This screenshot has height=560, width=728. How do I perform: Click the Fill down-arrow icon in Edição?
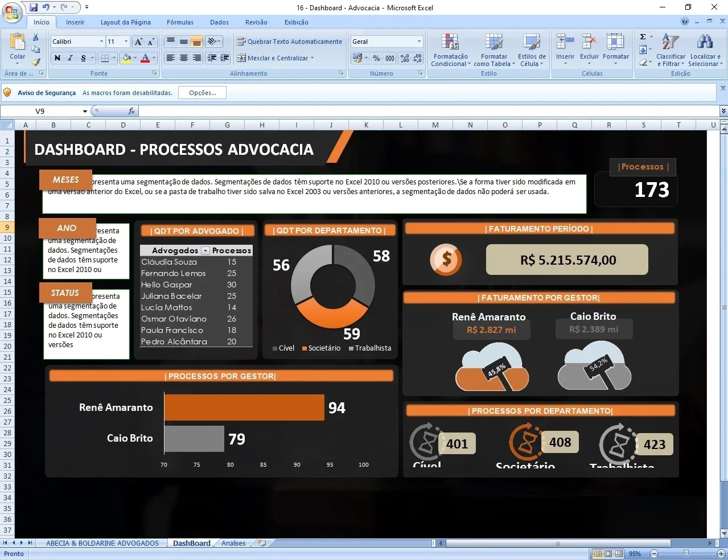643,50
